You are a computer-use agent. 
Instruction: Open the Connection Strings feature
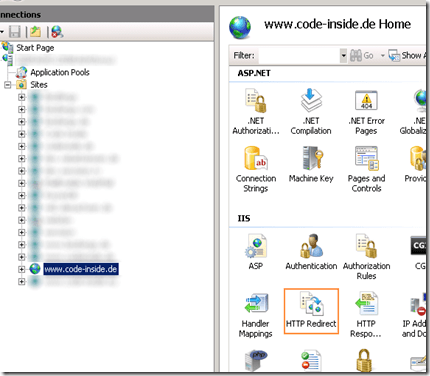click(x=256, y=169)
